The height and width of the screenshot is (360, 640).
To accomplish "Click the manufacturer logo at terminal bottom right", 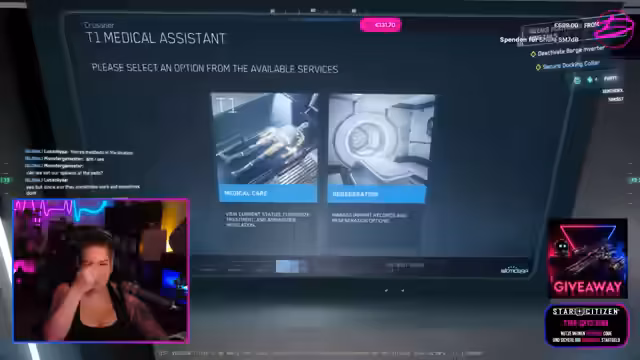I will point(514,270).
